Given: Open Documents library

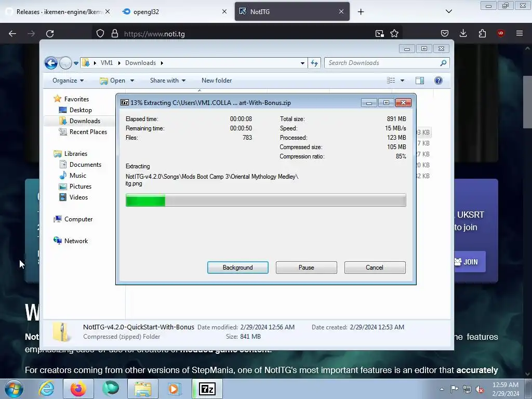Looking at the screenshot, I should tap(81, 165).
